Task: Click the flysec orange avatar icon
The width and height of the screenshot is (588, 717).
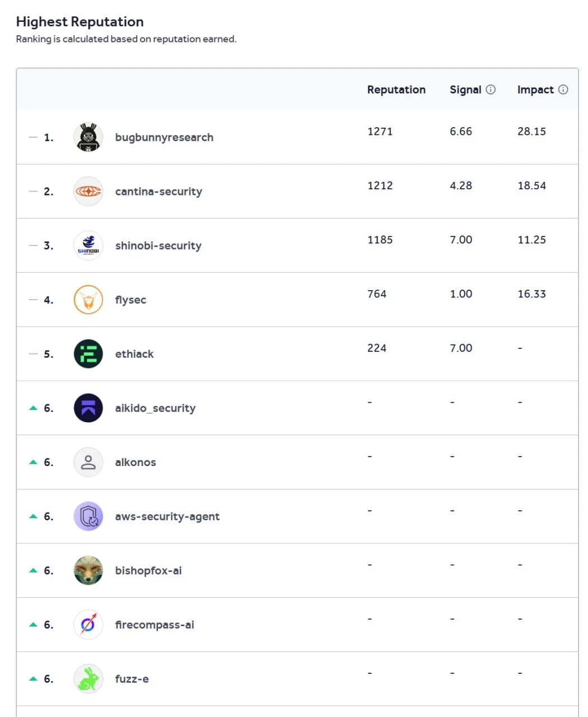Action: tap(88, 300)
